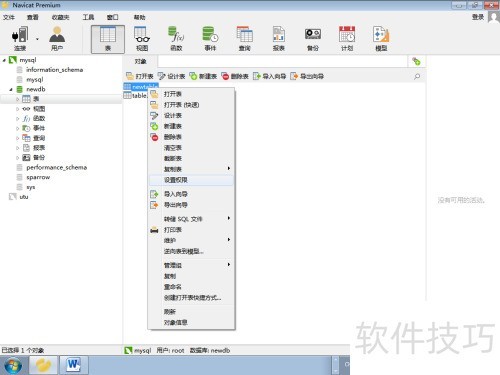Choose 截断表 from the context menu
The image size is (500, 375).
[191, 158]
